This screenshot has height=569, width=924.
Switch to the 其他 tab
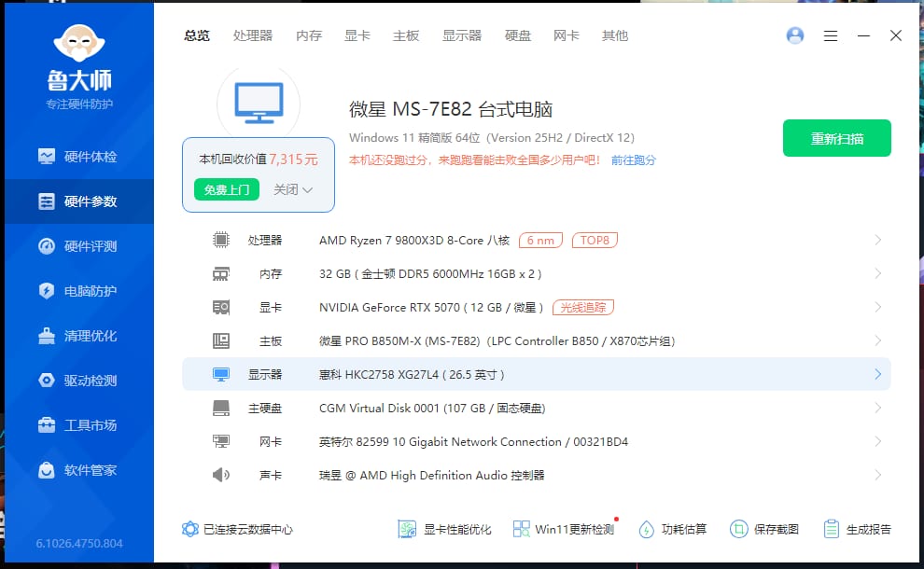pos(615,35)
